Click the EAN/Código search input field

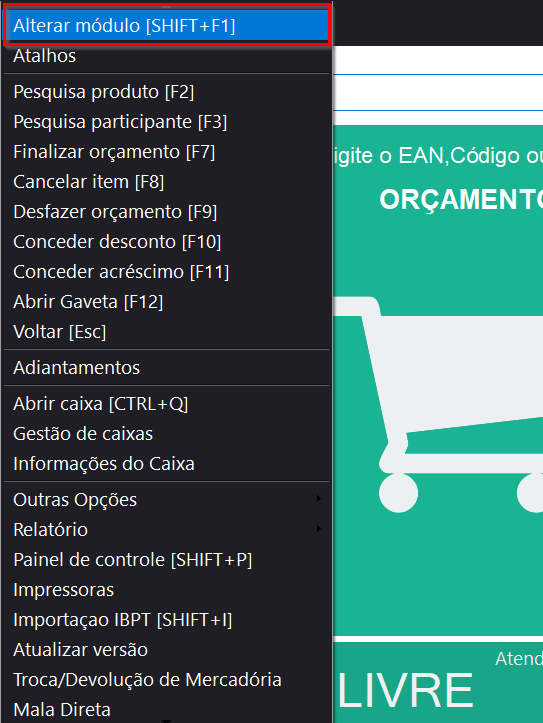click(438, 93)
